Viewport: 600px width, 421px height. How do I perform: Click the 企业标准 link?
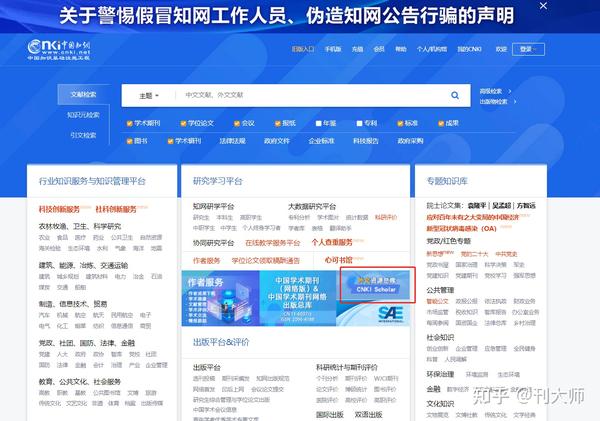point(321,141)
